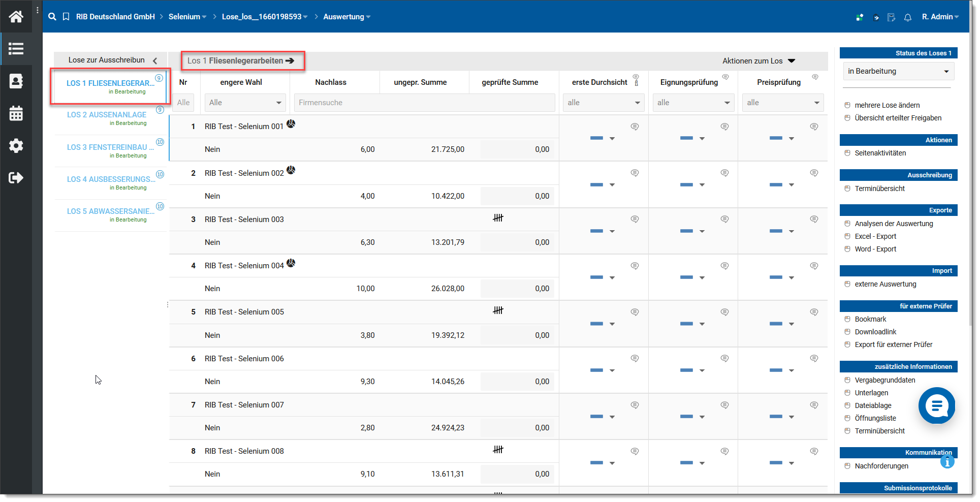
Task: Open Vergabegrunddaten link
Action: (x=885, y=380)
